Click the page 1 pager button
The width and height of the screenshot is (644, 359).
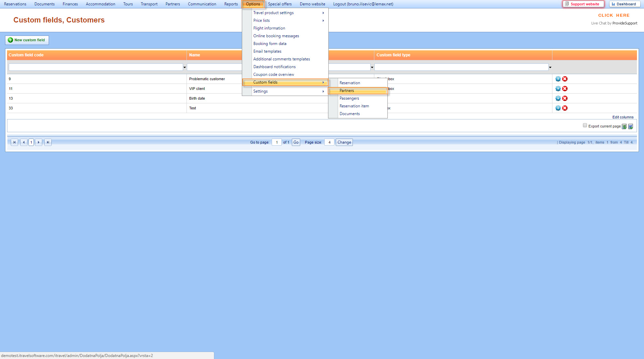[x=31, y=142]
